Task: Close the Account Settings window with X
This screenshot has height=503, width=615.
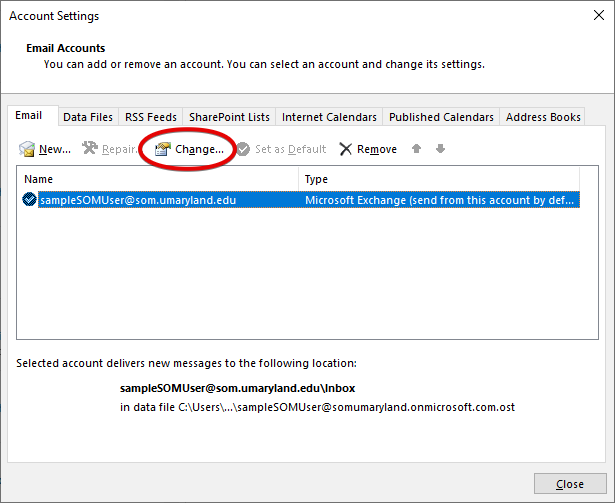Action: [x=591, y=17]
